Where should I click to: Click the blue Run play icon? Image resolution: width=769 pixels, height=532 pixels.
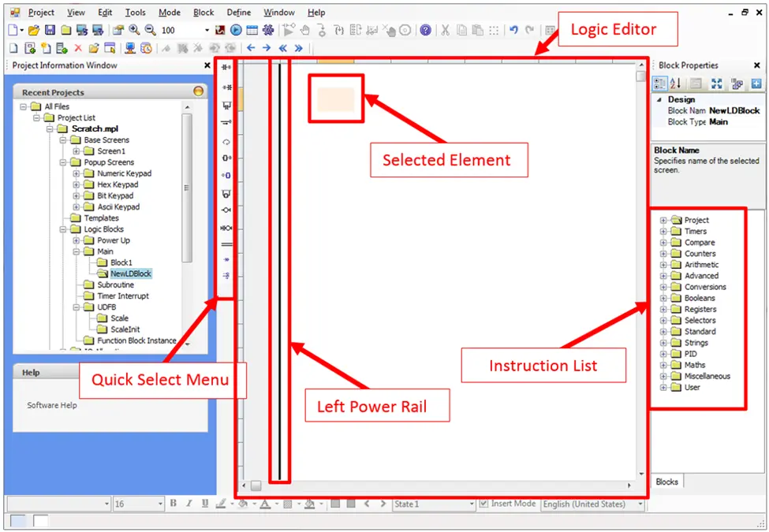236,31
